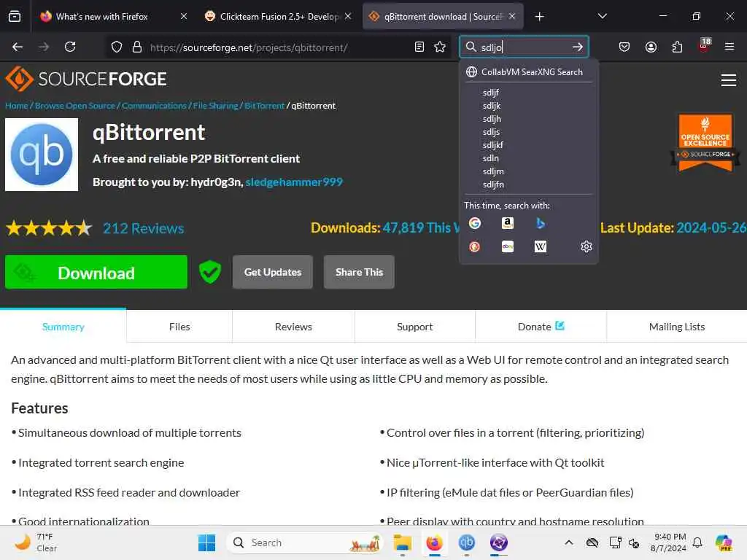Switch to Clickteam Fusion 2.5+ tab
The image size is (747, 560).
coord(279,16)
